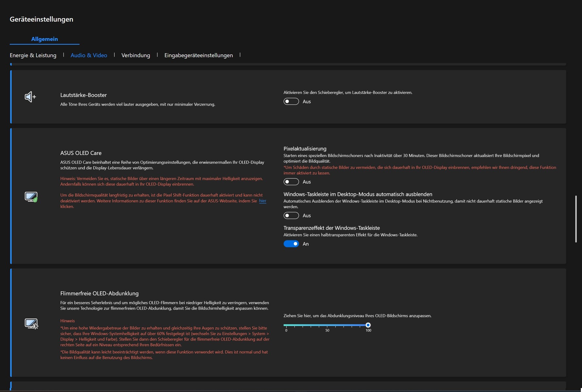Click the vertical scrollbar thumb on the right
This screenshot has height=392, width=582.
tap(576, 219)
